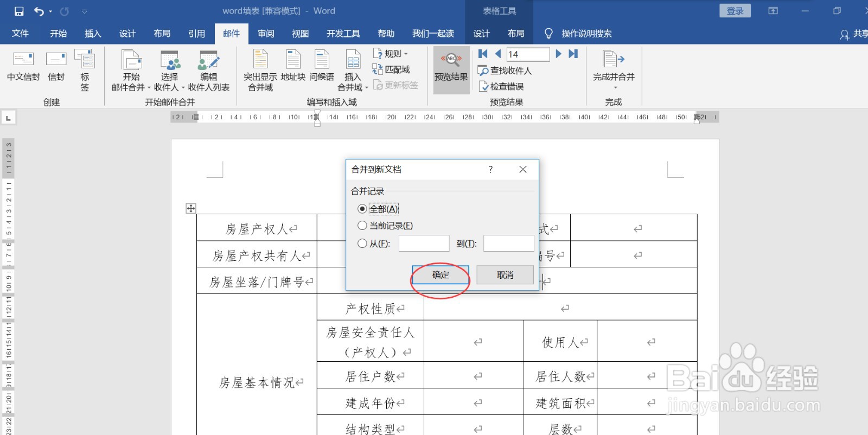Select 当前记录(E) radio option
This screenshot has height=435, width=868.
click(385, 226)
